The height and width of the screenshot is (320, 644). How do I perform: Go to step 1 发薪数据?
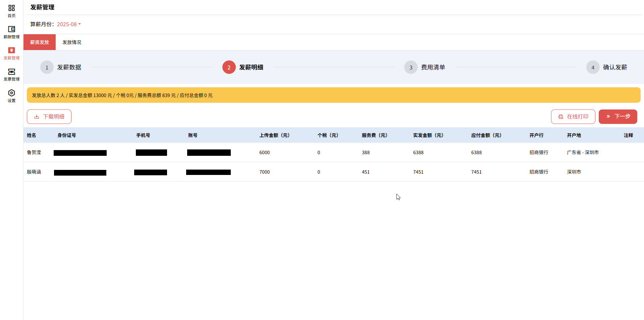(47, 67)
